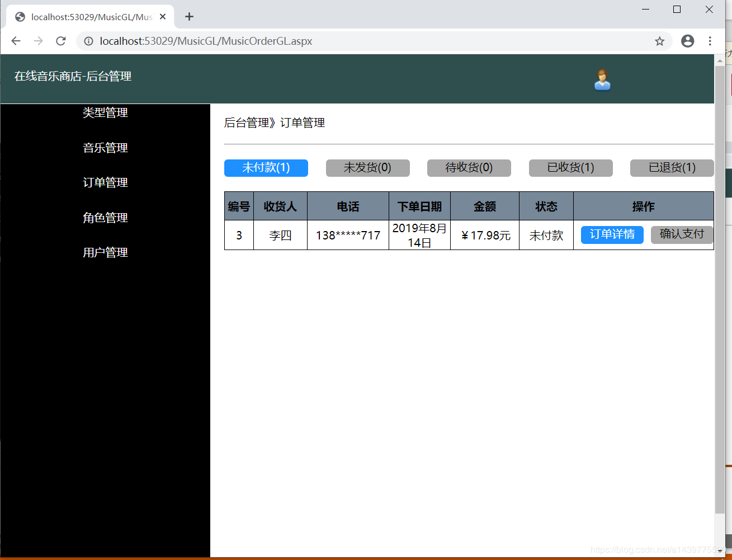This screenshot has width=732, height=560.
Task: Click recipient cell 李四
Action: click(280, 235)
